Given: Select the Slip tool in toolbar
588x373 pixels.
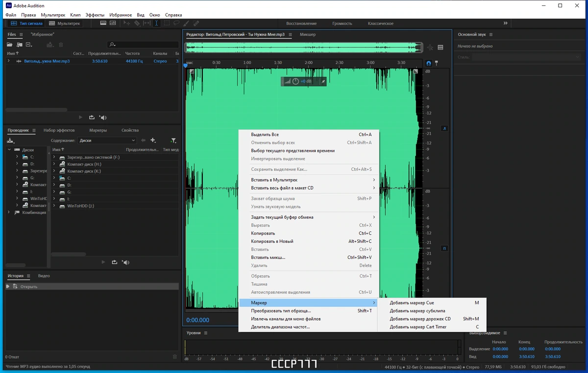Looking at the screenshot, I should pos(147,23).
